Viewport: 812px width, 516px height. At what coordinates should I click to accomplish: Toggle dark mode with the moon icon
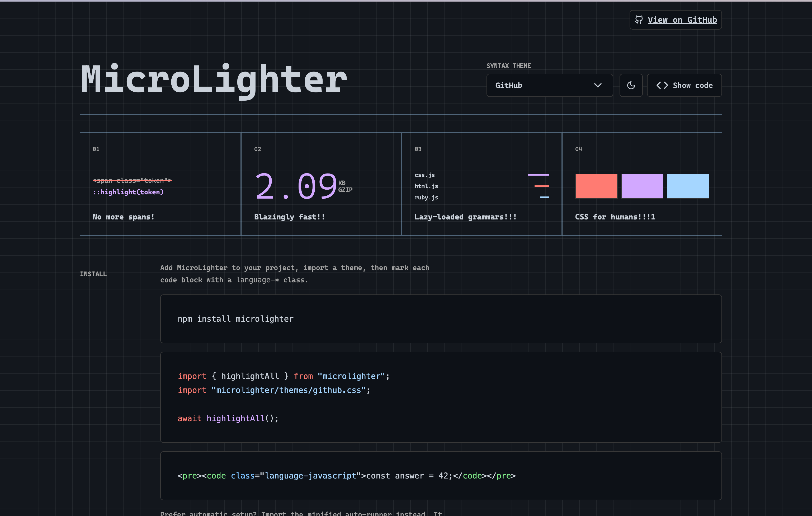(x=631, y=85)
